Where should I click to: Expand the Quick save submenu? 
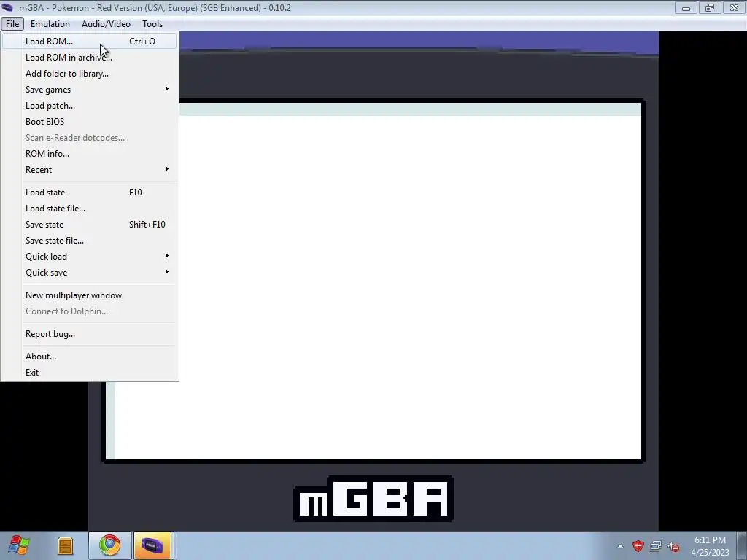90,273
